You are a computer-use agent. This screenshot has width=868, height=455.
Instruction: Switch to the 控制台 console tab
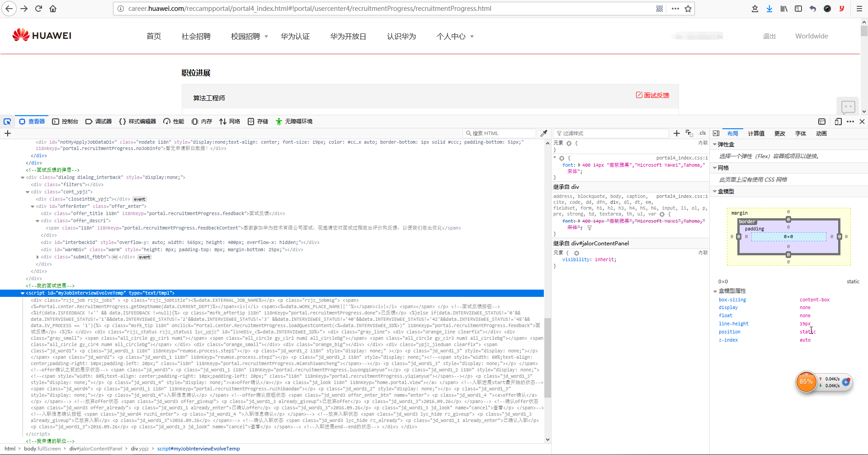[65, 122]
